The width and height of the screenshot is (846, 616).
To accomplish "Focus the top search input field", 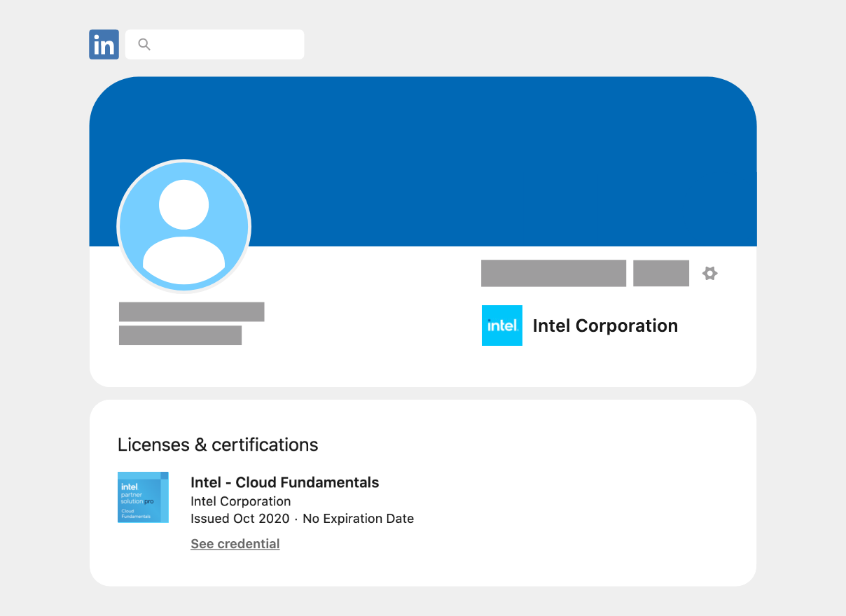I will pos(214,44).
